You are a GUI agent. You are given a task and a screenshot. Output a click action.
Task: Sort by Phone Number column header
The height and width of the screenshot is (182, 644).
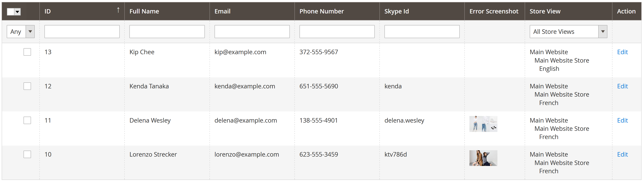pyautogui.click(x=322, y=11)
